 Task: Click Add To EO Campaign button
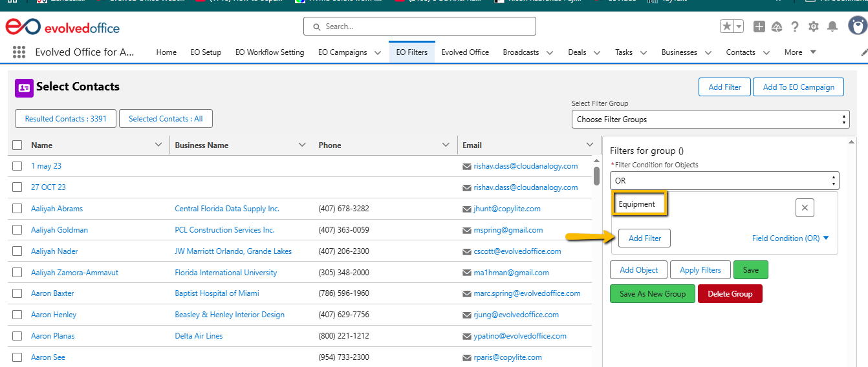[x=798, y=87]
